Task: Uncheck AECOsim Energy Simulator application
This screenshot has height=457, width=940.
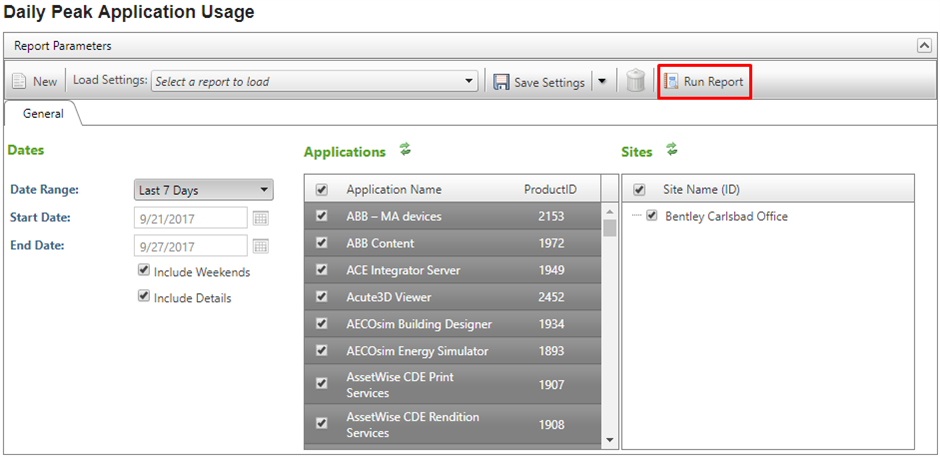Action: (x=321, y=350)
